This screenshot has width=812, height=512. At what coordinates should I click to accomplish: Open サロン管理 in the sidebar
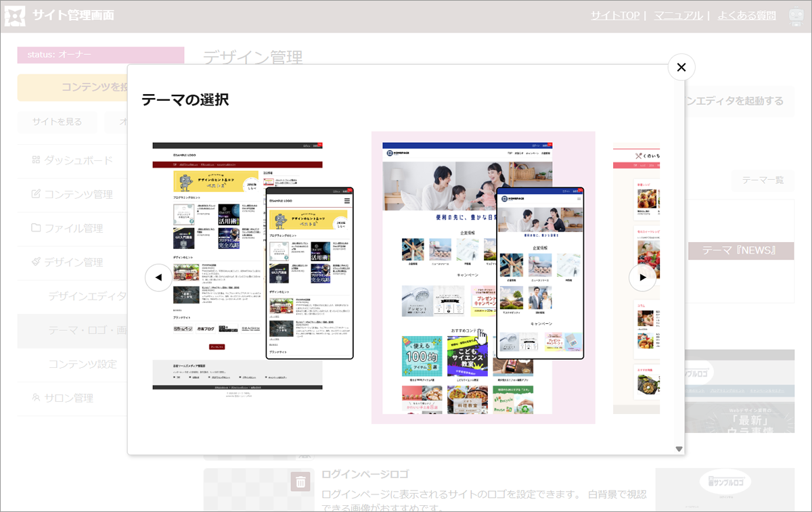pyautogui.click(x=72, y=398)
